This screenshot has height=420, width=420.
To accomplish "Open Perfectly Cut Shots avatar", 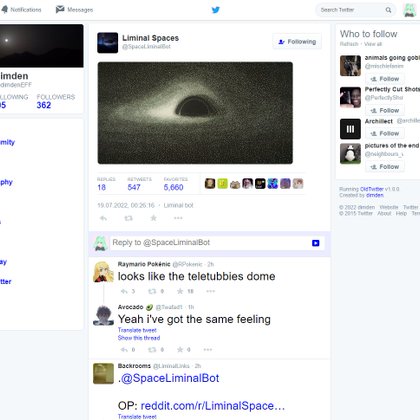I will click(x=350, y=97).
